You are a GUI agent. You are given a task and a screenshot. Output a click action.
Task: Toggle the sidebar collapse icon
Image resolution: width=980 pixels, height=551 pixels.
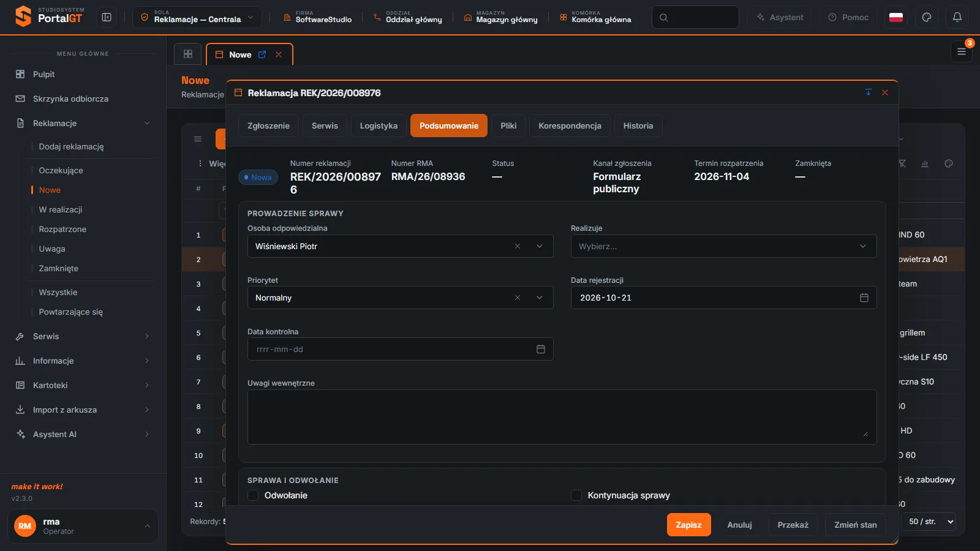(x=107, y=17)
